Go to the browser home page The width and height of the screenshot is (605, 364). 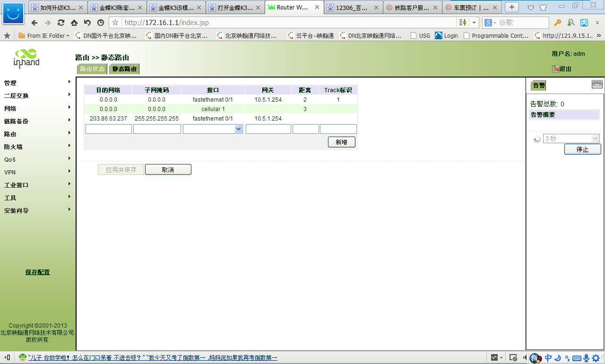tap(74, 23)
